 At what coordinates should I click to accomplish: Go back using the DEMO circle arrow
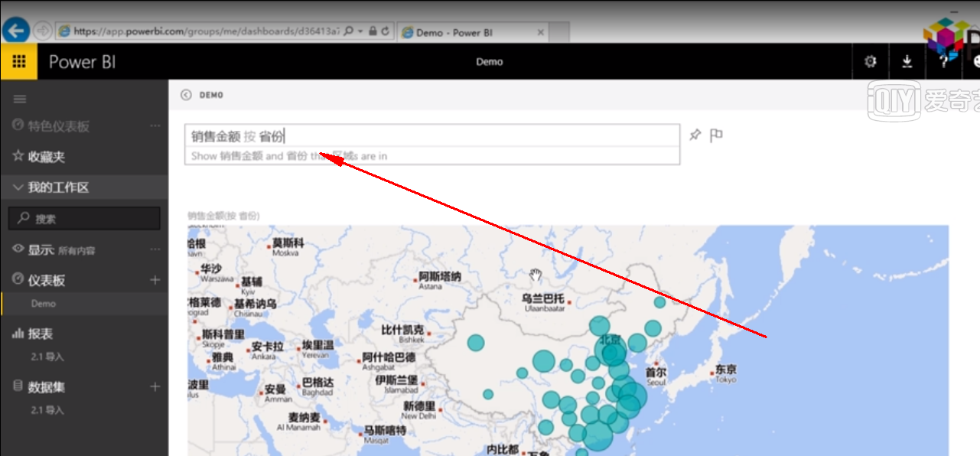[x=186, y=95]
